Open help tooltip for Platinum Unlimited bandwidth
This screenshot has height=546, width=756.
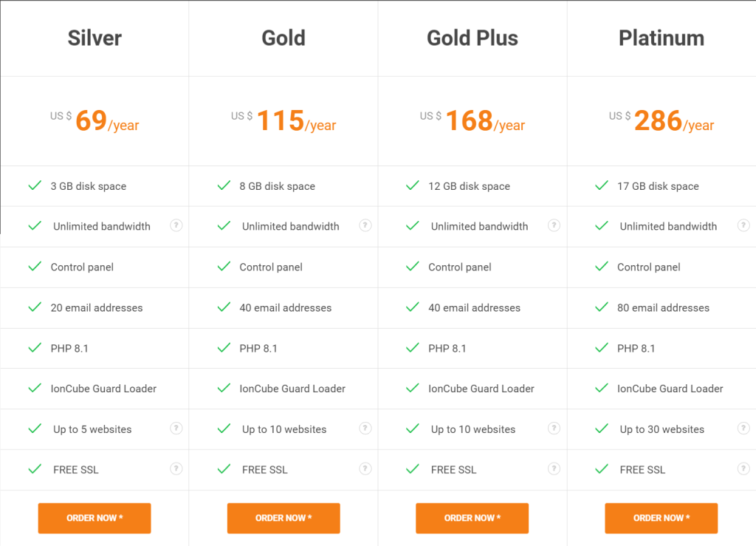[x=743, y=225]
